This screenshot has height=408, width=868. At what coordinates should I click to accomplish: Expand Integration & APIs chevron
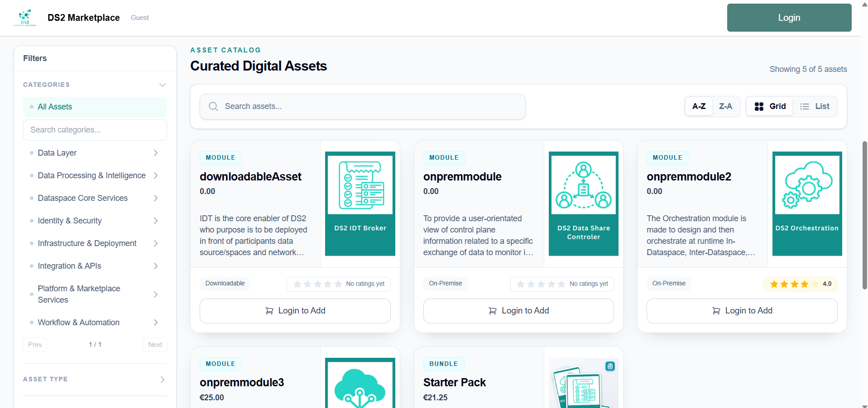tap(155, 266)
